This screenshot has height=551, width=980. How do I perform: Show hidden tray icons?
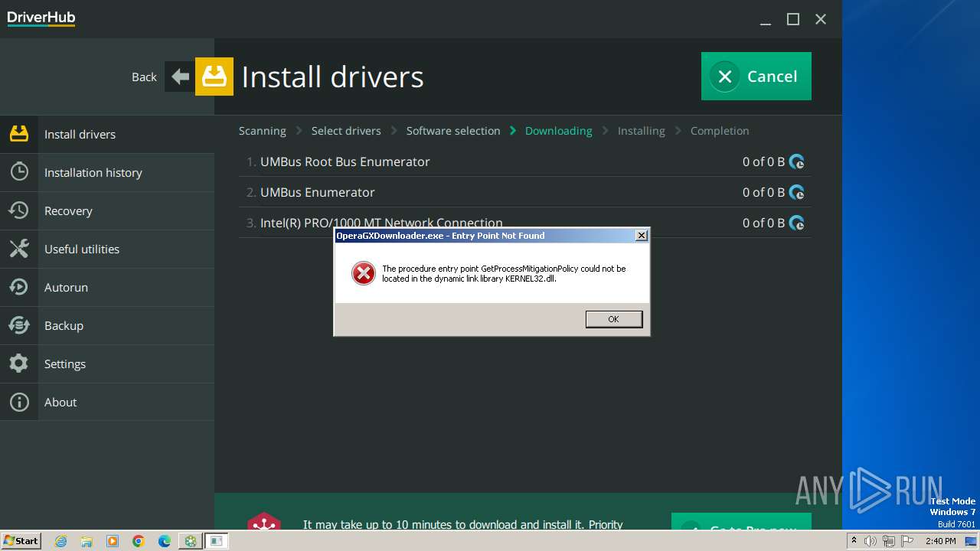[x=854, y=541]
